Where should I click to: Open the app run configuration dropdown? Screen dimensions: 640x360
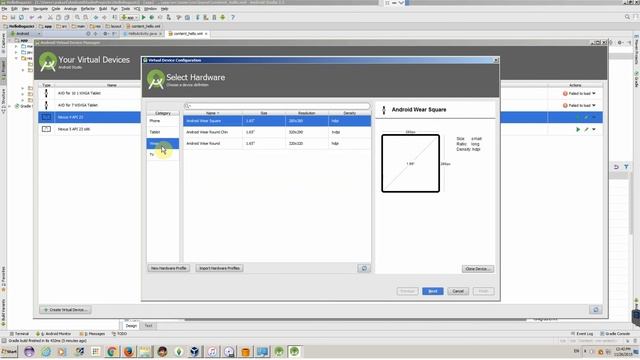[x=129, y=18]
